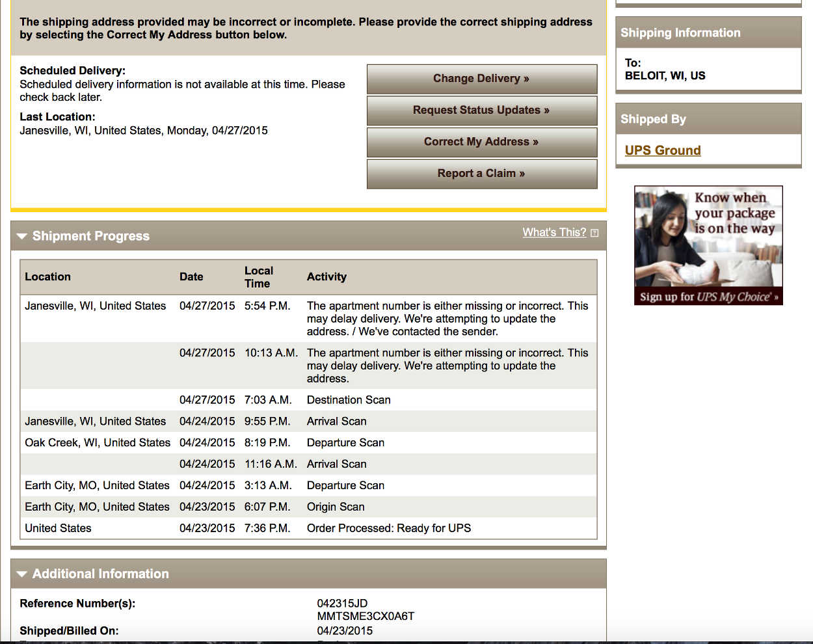Click the Destination Scan activity entry
The height and width of the screenshot is (644, 813).
(349, 400)
